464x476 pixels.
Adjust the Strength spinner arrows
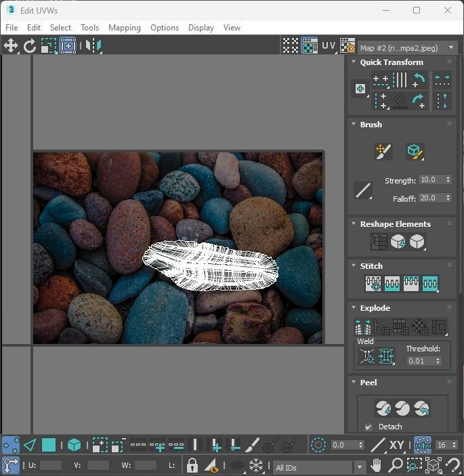[448, 179]
